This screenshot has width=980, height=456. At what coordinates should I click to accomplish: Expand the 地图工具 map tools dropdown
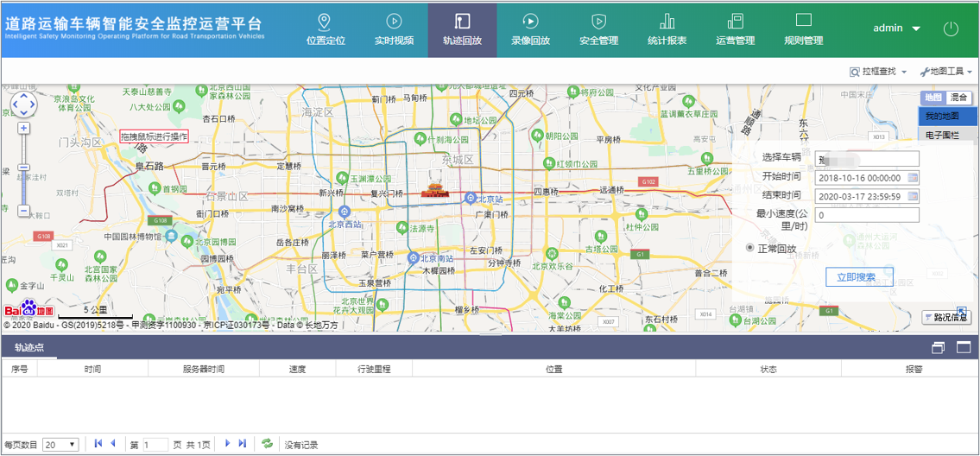[x=946, y=72]
